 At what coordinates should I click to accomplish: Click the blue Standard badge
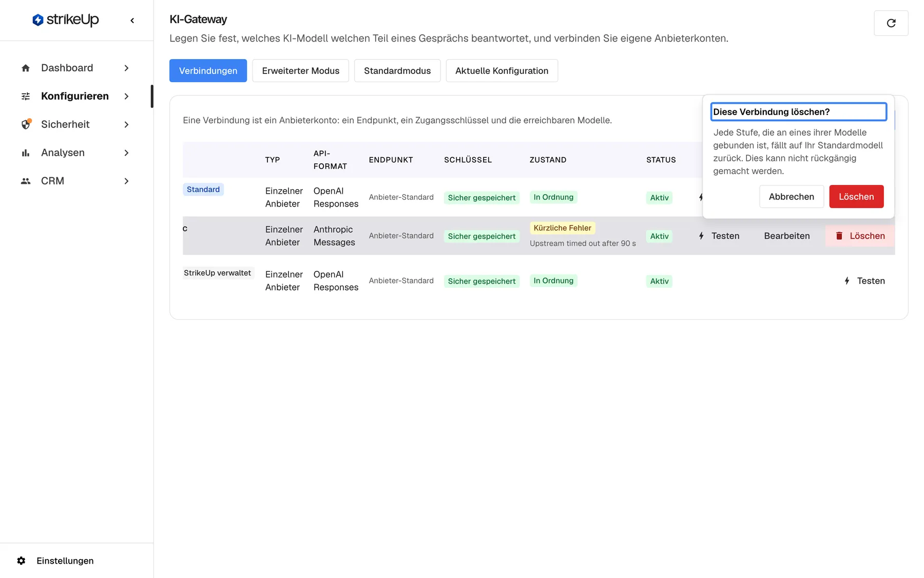pyautogui.click(x=203, y=189)
